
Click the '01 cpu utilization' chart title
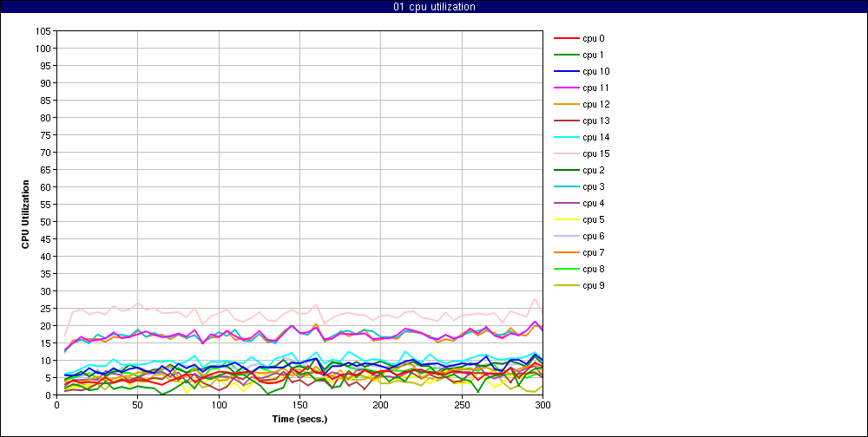click(x=433, y=7)
